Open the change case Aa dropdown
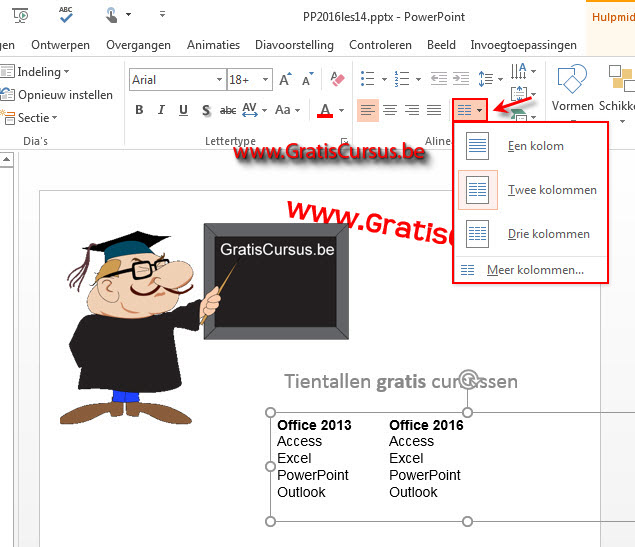This screenshot has height=547, width=635. tap(288, 110)
